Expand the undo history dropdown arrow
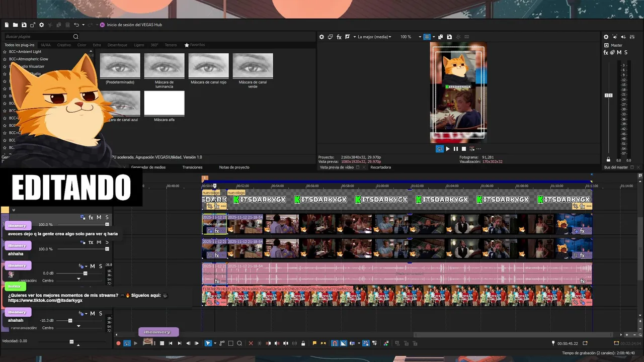 coord(83,25)
